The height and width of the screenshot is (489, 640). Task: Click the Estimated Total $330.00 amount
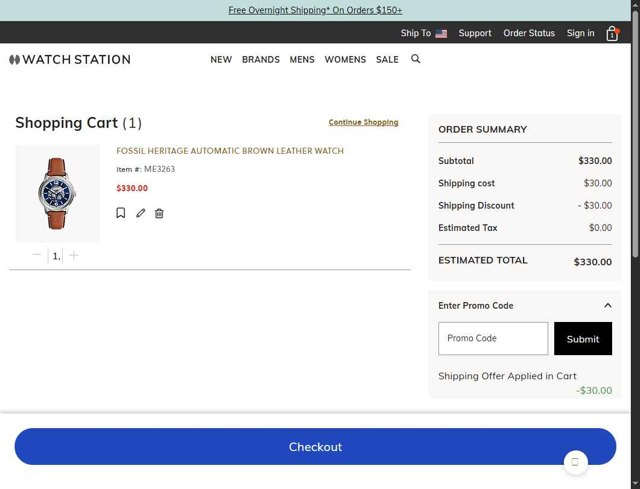point(593,262)
